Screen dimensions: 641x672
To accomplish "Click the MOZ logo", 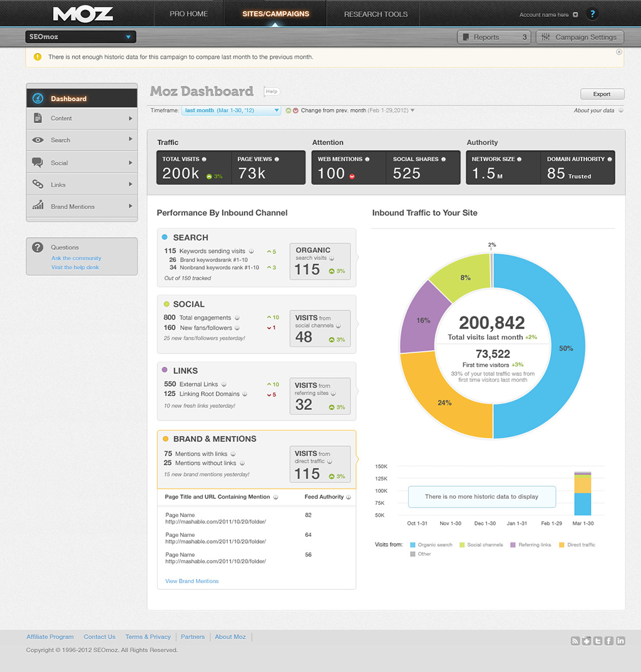I will pyautogui.click(x=83, y=14).
